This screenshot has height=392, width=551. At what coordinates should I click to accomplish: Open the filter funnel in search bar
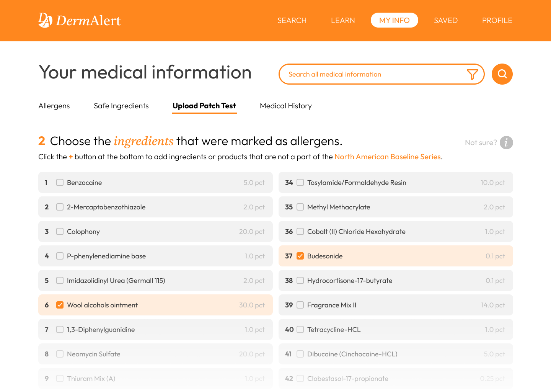point(472,74)
